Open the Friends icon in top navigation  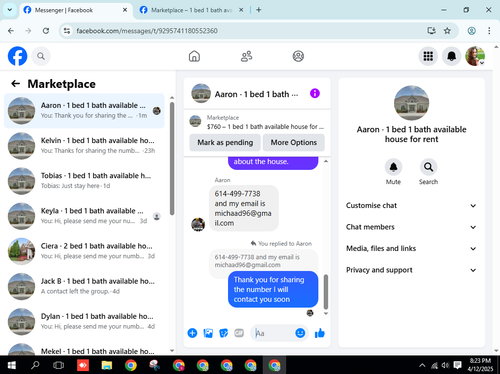(246, 56)
